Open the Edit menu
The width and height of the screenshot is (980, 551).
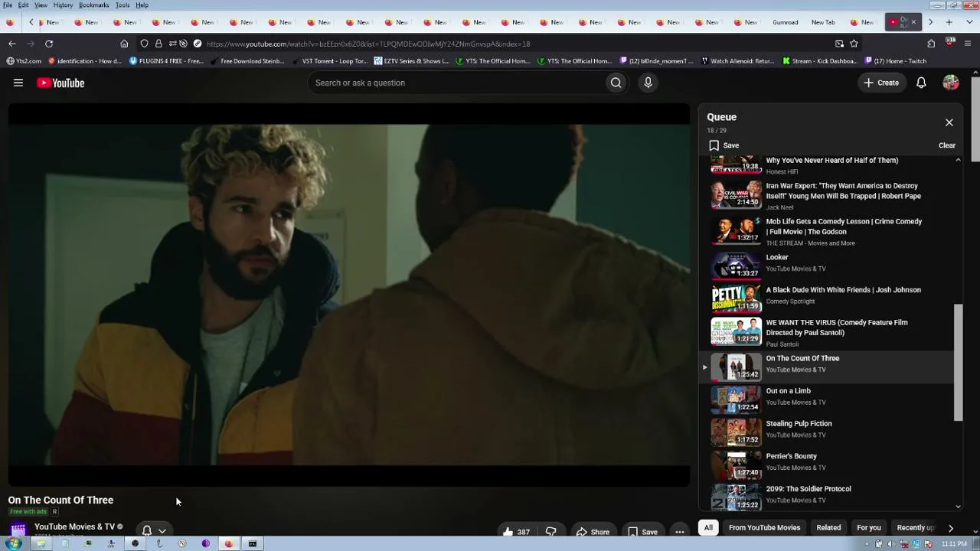tap(24, 5)
